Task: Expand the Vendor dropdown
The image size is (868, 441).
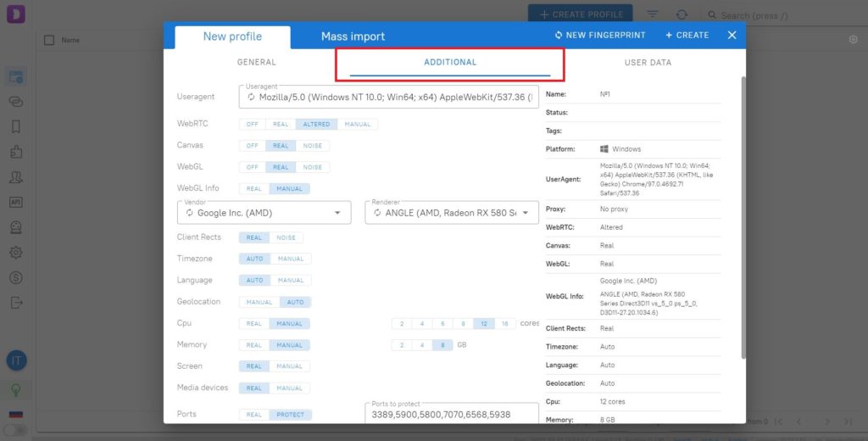Action: (x=337, y=213)
